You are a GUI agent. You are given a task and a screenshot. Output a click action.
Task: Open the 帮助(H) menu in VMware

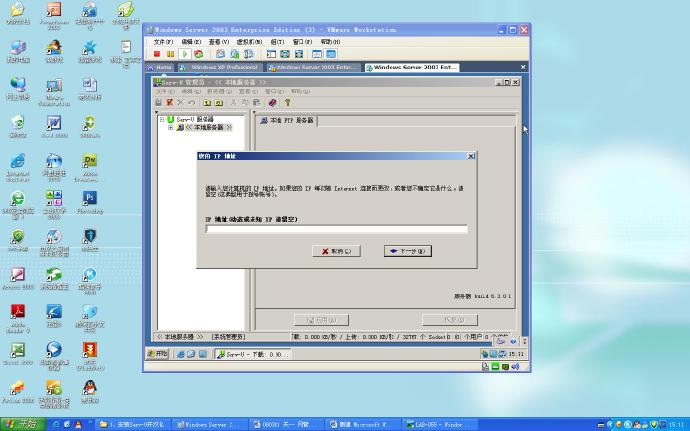point(330,42)
